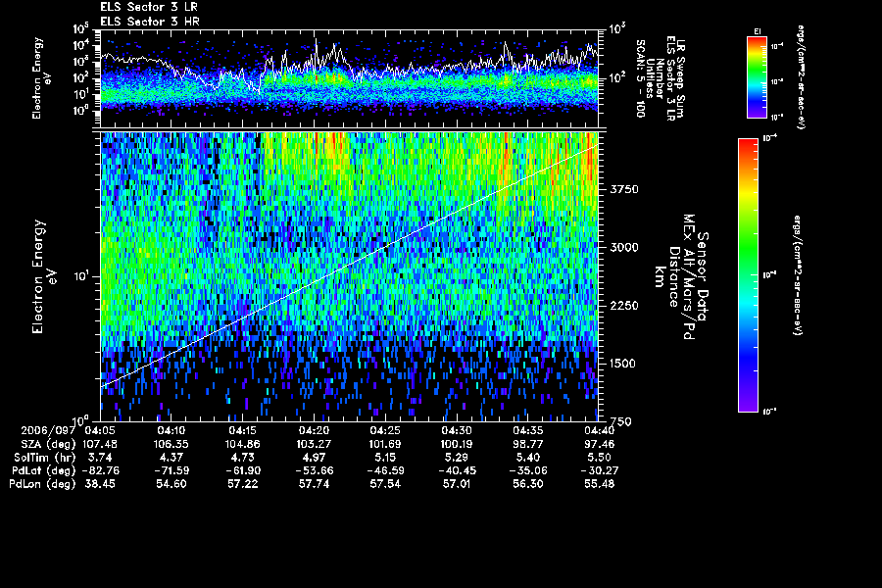Click the 'PdLon (deg)' row label
882x588 pixels.
point(42,484)
